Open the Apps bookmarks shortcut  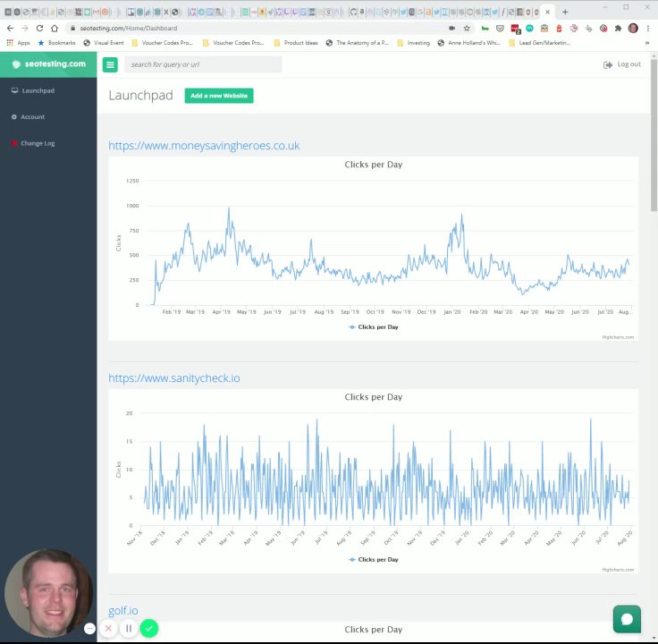coord(18,43)
